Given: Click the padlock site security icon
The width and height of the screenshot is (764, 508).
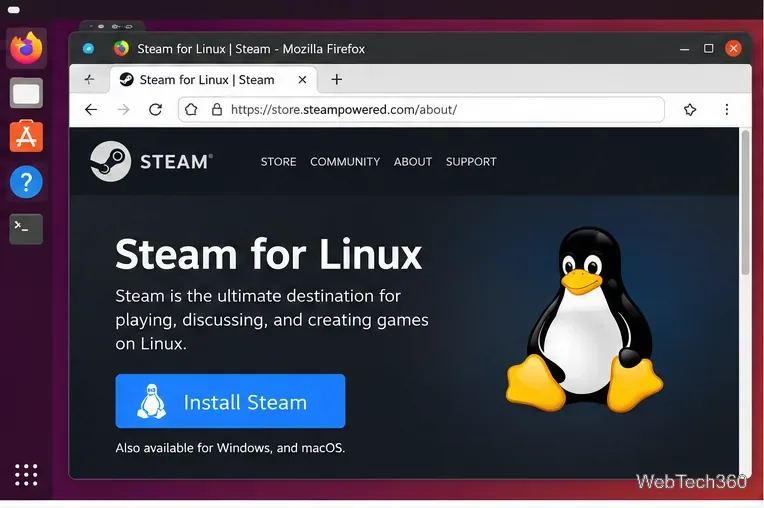Looking at the screenshot, I should coord(217,110).
